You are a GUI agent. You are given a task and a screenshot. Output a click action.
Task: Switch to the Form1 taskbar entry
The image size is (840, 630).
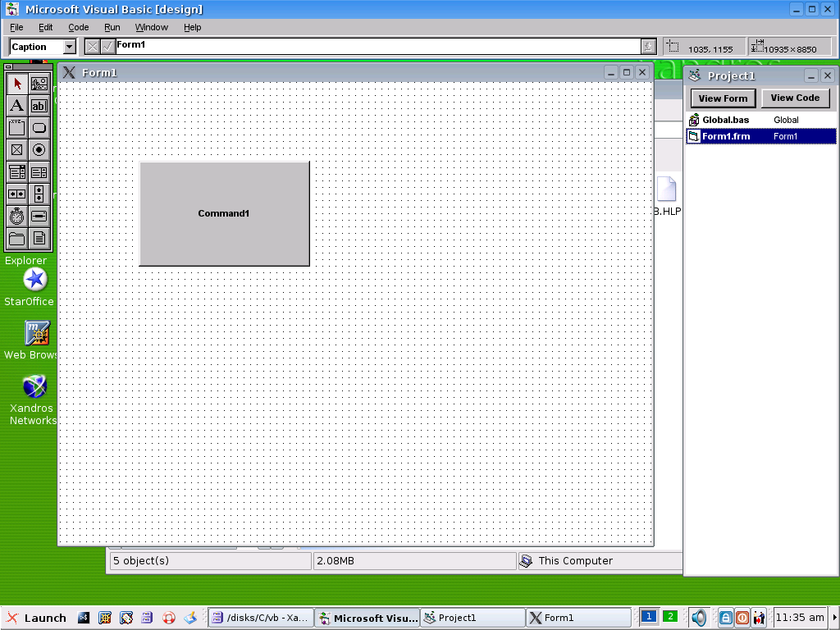[x=578, y=618]
